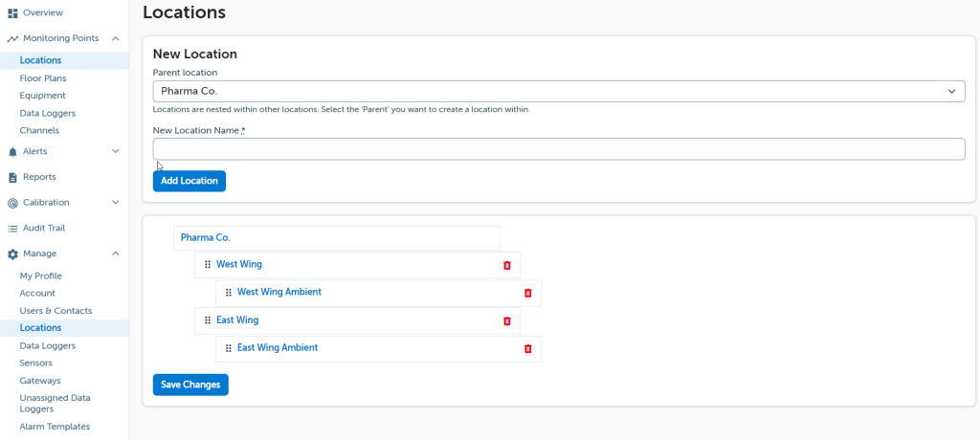Click the Audit Trail list icon
The image size is (980, 440).
pyautogui.click(x=12, y=229)
